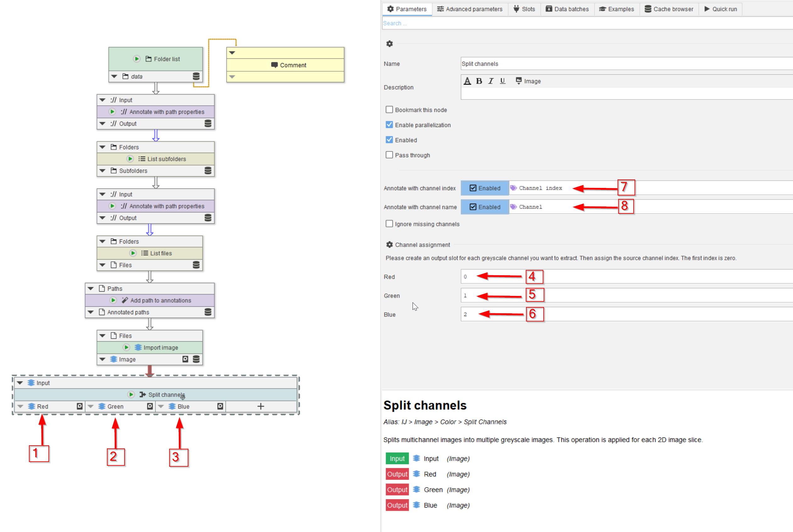Viewport: 793px width, 532px height.
Task: Open the Annotated paths slot dropdown arrow
Action: (x=91, y=312)
